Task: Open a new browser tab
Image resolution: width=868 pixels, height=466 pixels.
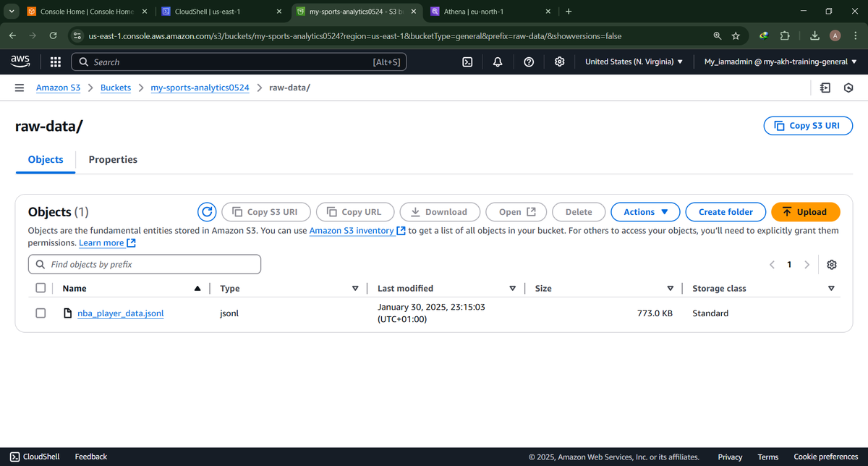Action: (569, 11)
